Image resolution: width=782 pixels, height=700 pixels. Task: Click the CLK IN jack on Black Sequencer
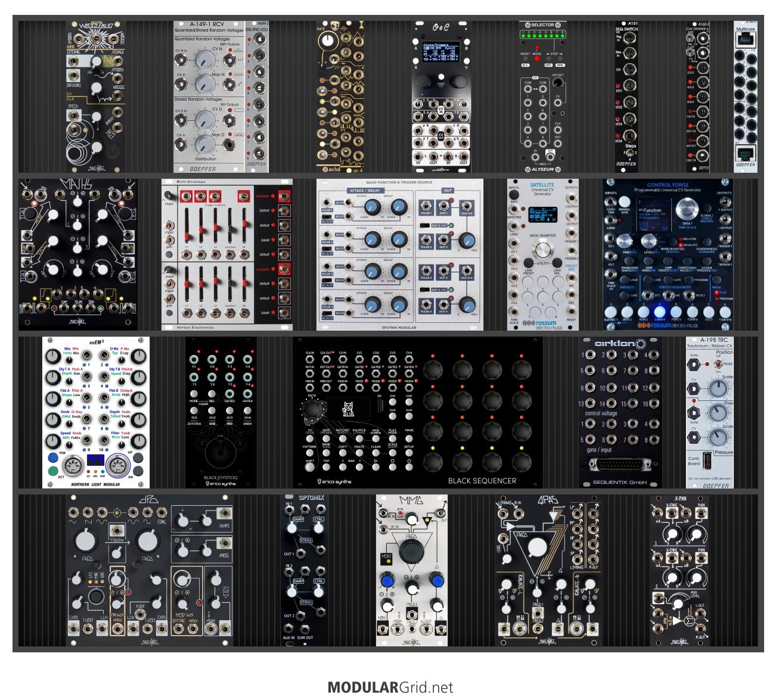(310, 360)
